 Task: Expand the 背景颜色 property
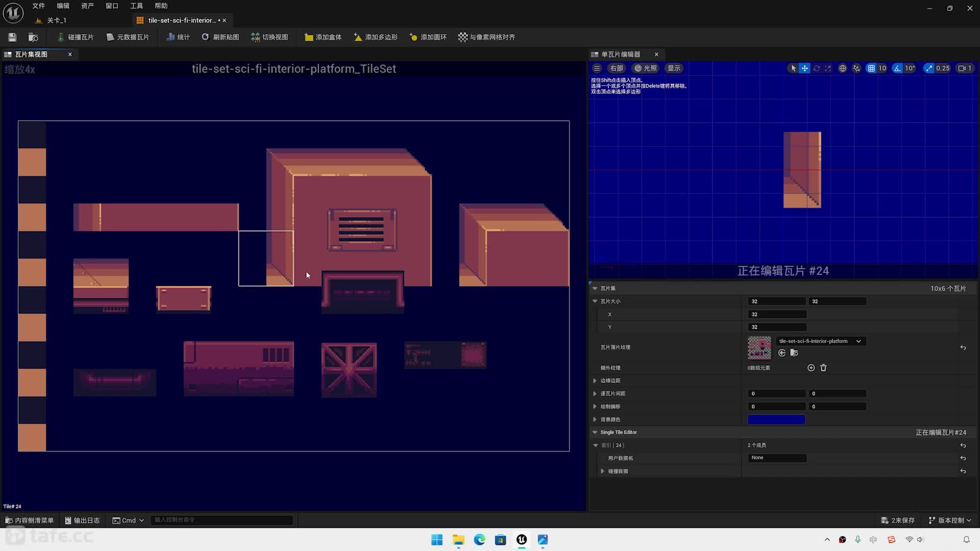[595, 419]
